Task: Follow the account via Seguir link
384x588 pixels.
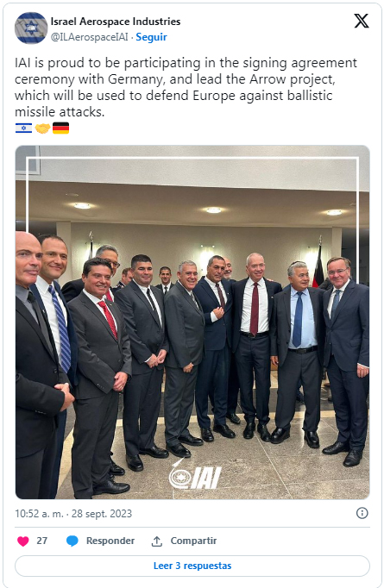Action: coord(151,37)
